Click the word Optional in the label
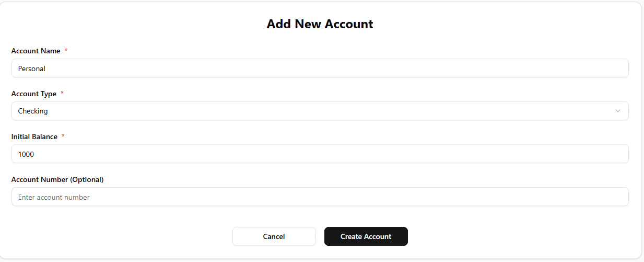Viewport: 644px width, 262px height. tap(86, 179)
